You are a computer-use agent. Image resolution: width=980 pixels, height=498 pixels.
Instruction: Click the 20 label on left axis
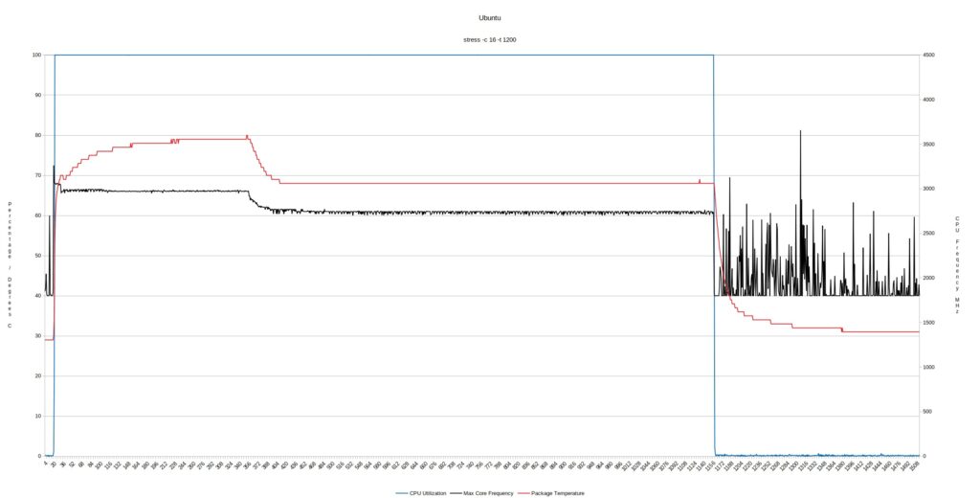38,376
